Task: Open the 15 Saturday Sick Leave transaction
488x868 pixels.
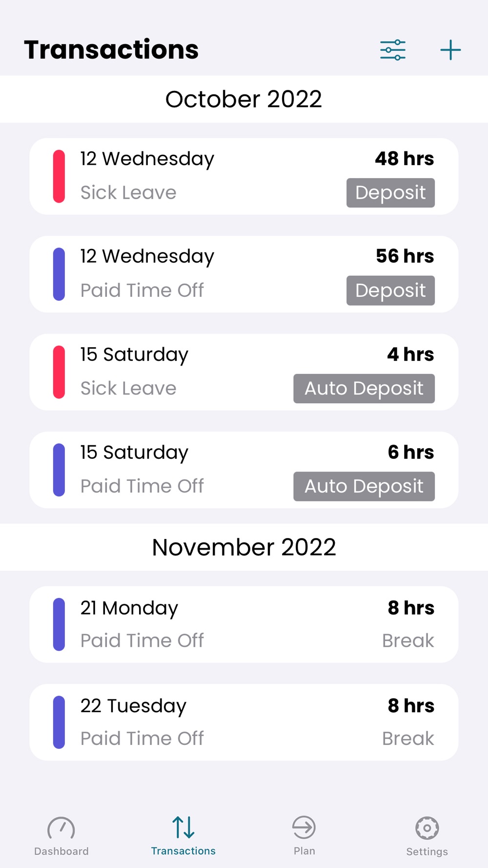Action: (195, 372)
